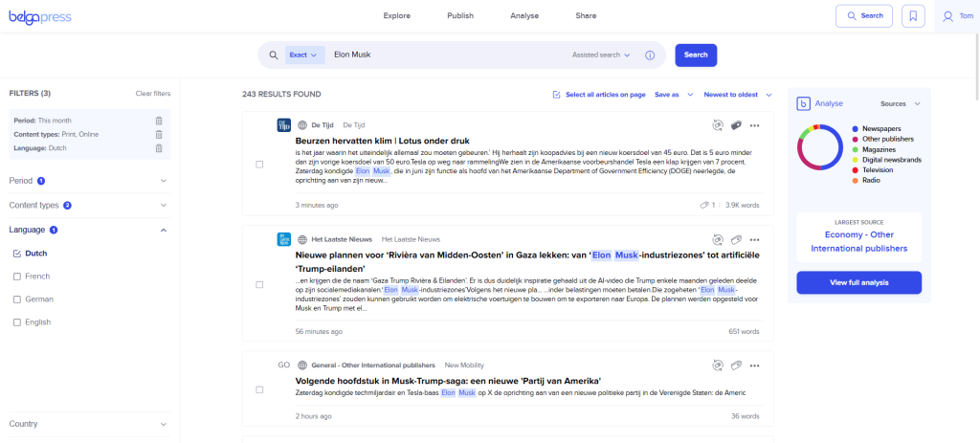Click globe icon on New Mobility article

(x=301, y=365)
